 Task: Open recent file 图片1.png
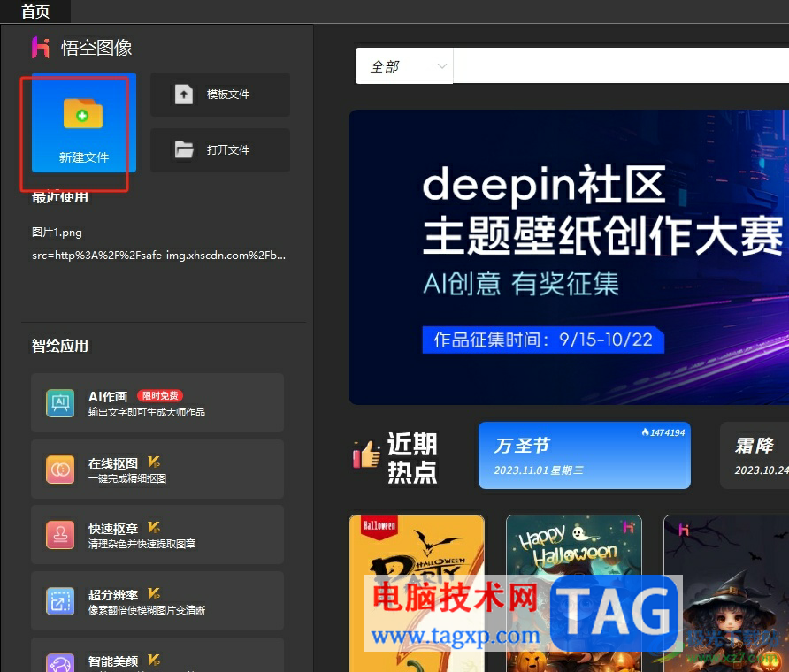pyautogui.click(x=57, y=233)
